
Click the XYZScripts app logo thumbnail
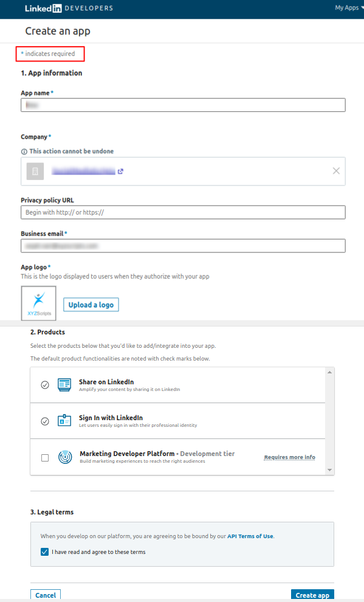(x=39, y=303)
